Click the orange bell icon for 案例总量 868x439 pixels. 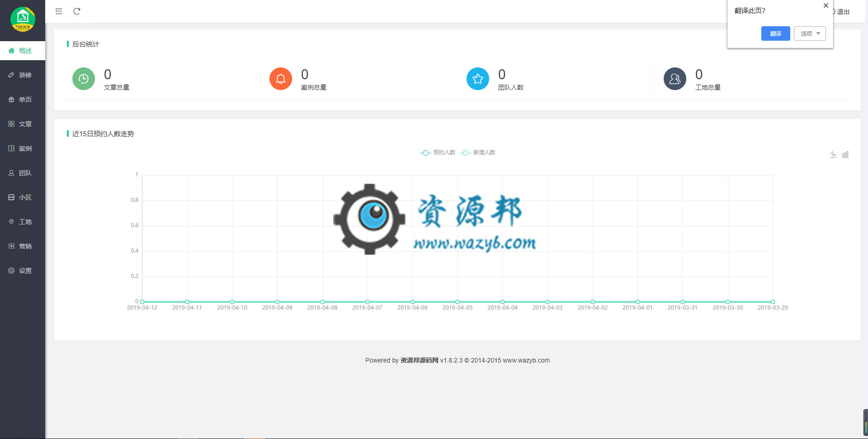pos(281,79)
